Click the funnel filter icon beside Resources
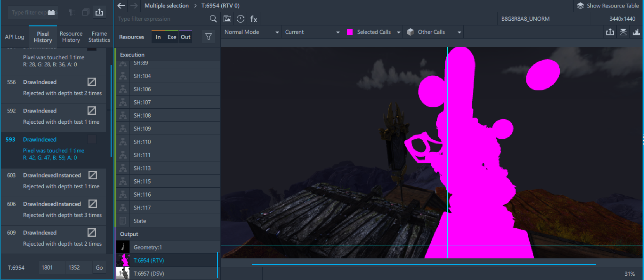The height and width of the screenshot is (280, 644). (x=209, y=37)
